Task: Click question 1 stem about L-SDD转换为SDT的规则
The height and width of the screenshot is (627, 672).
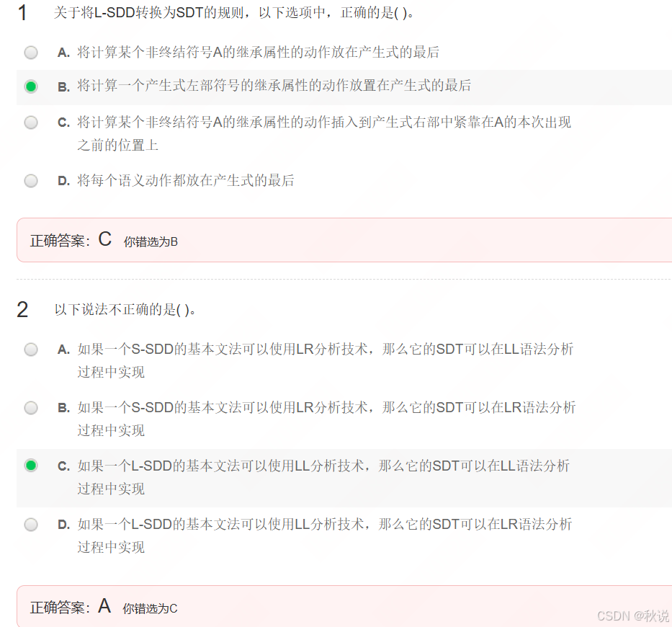Action: point(234,13)
